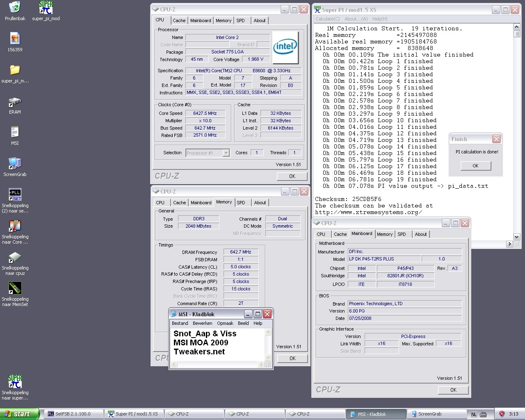Click OK in the Mainboard CPU-Z window

point(453,390)
